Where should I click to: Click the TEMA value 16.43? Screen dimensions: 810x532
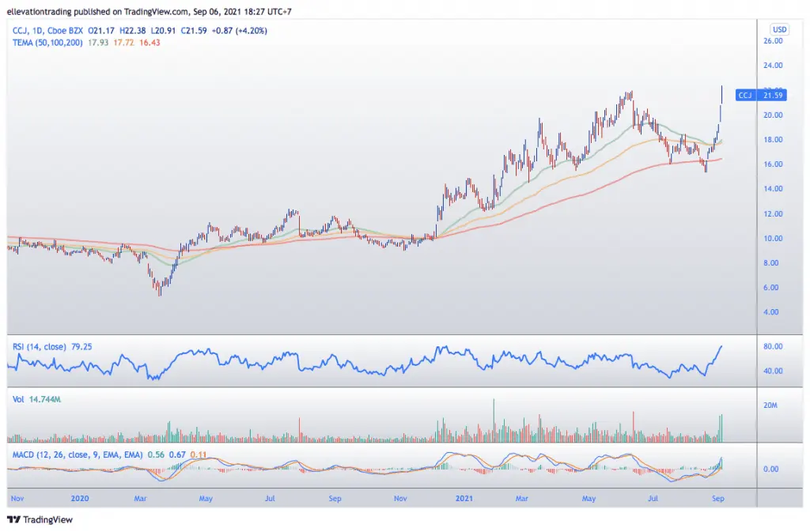[150, 43]
